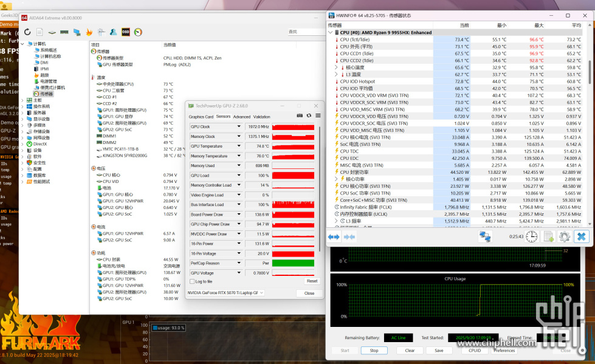Open the AIDA64 OSD panel icon
The width and height of the screenshot is (595, 364).
126,32
